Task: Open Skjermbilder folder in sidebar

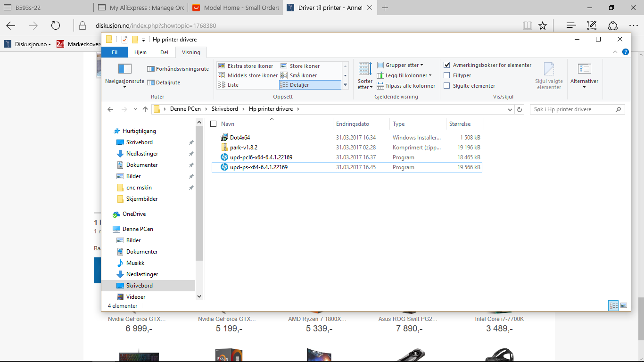Action: pos(142,199)
